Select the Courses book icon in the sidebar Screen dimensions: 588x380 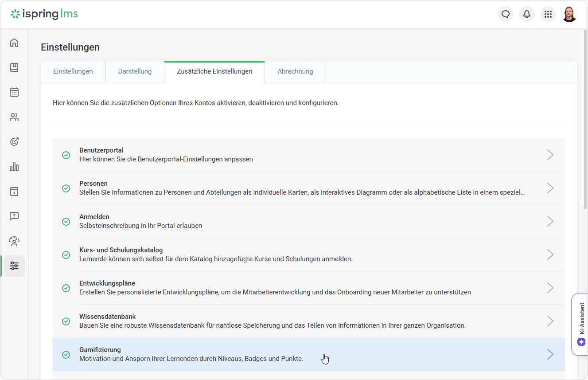(14, 67)
